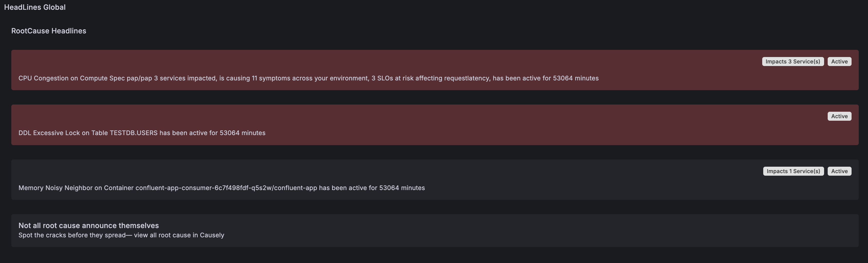Viewport: 868px width, 263px height.
Task: Open the Memory Noisy Neighbor headline
Action: [x=221, y=188]
